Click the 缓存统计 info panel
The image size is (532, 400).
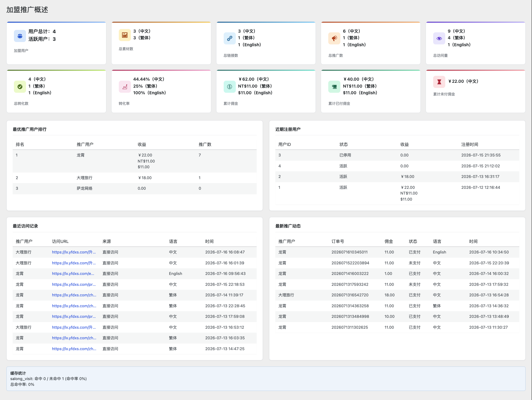(266, 379)
